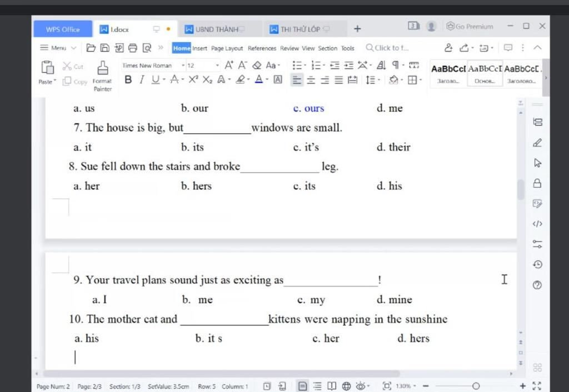Screen dimensions: 569x392
Task: Toggle Italic formatting
Action: point(142,79)
